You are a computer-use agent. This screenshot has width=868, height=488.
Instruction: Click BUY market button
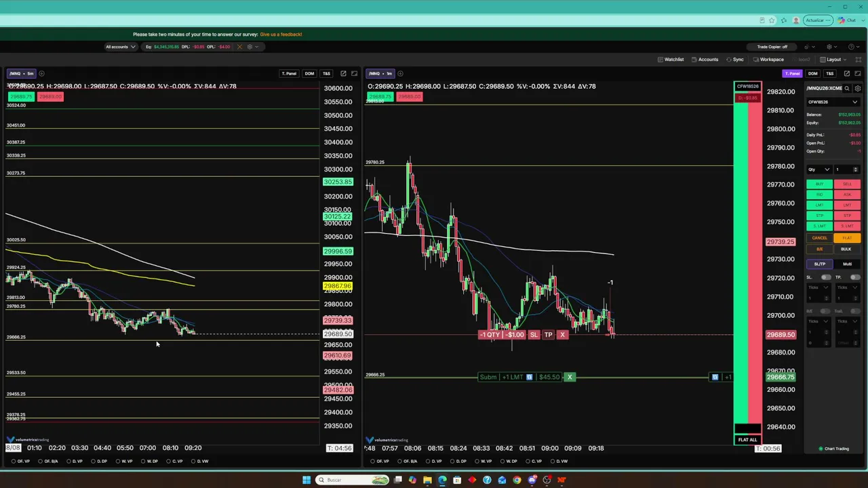819,184
